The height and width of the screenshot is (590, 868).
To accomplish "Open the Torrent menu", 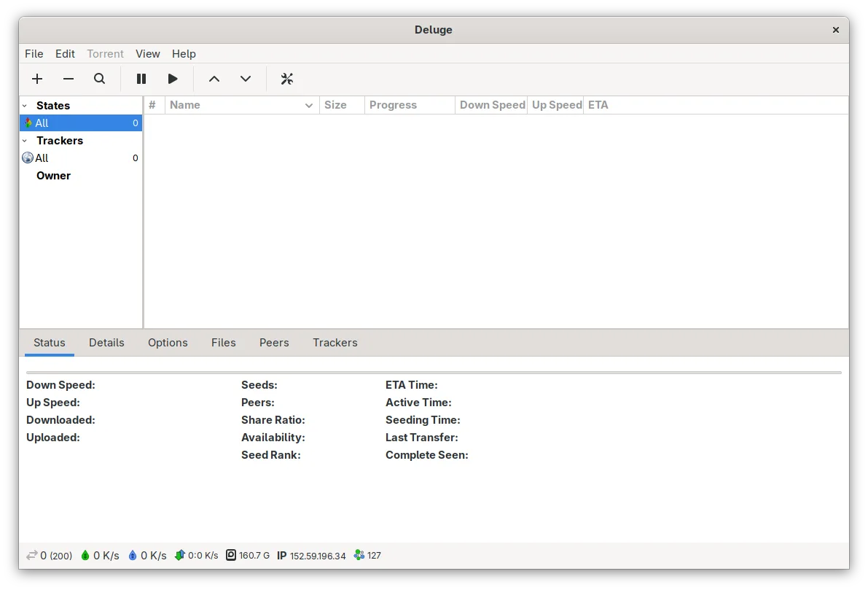I will point(105,54).
